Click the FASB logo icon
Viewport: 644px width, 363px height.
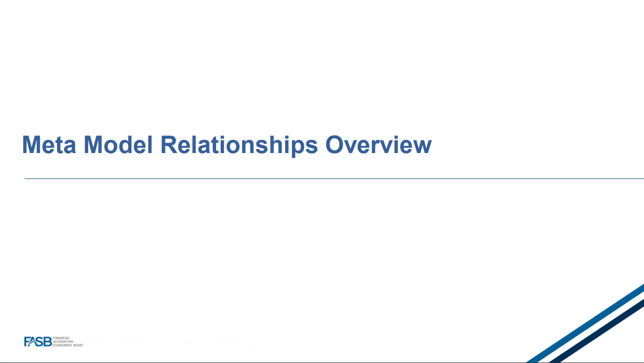[x=38, y=341]
